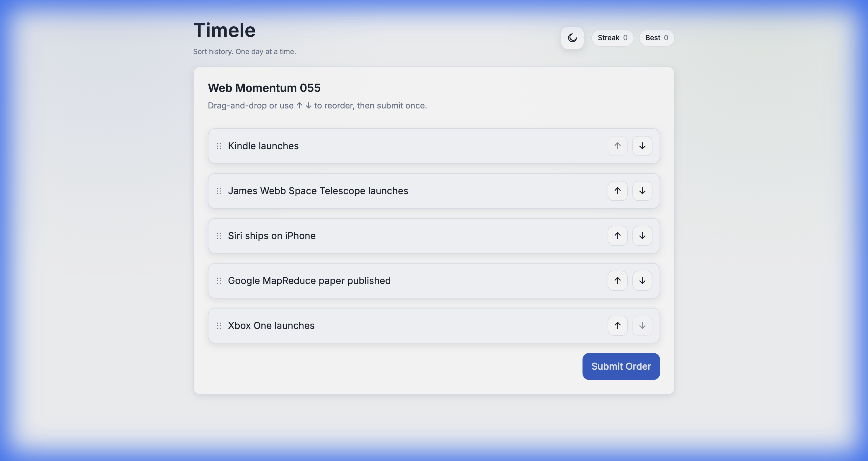Move James Webb Space Telescope launches up
The height and width of the screenshot is (461, 868).
pos(617,191)
